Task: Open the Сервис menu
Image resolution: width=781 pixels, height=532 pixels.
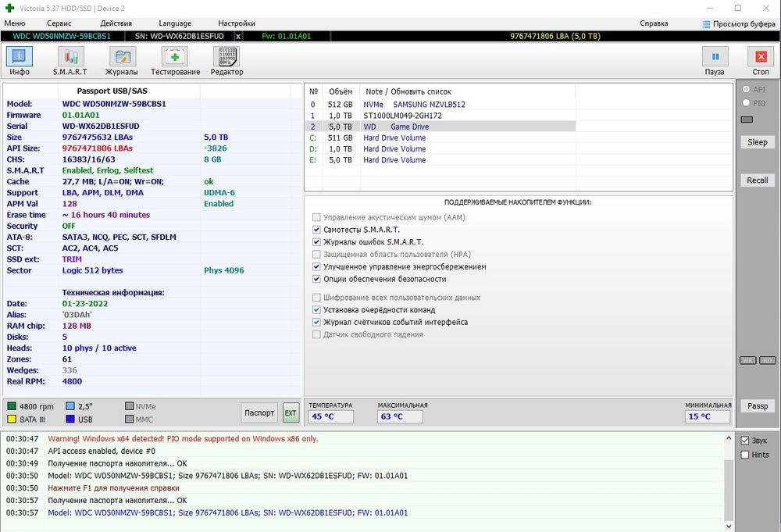Action: pyautogui.click(x=59, y=23)
